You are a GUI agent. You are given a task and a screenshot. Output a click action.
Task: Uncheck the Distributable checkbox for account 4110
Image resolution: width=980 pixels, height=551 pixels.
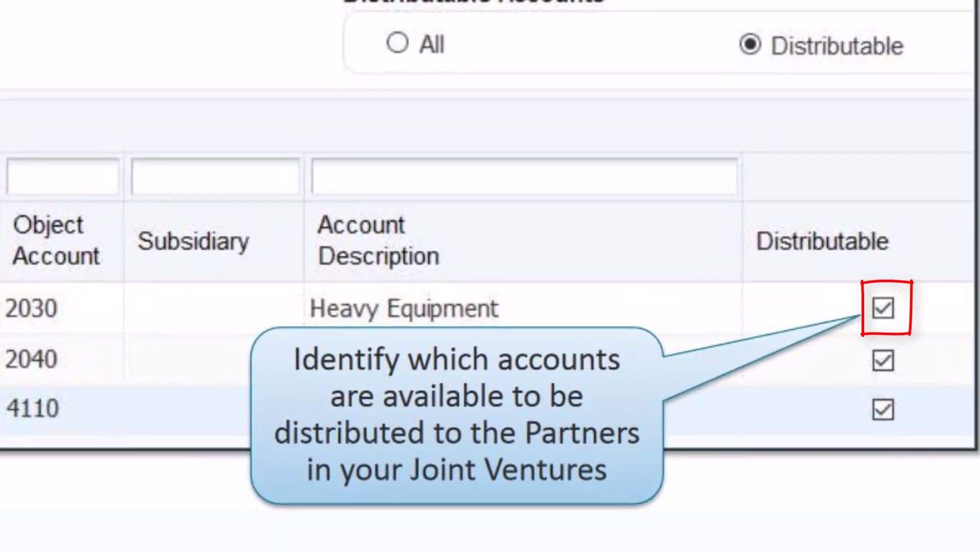(x=883, y=408)
